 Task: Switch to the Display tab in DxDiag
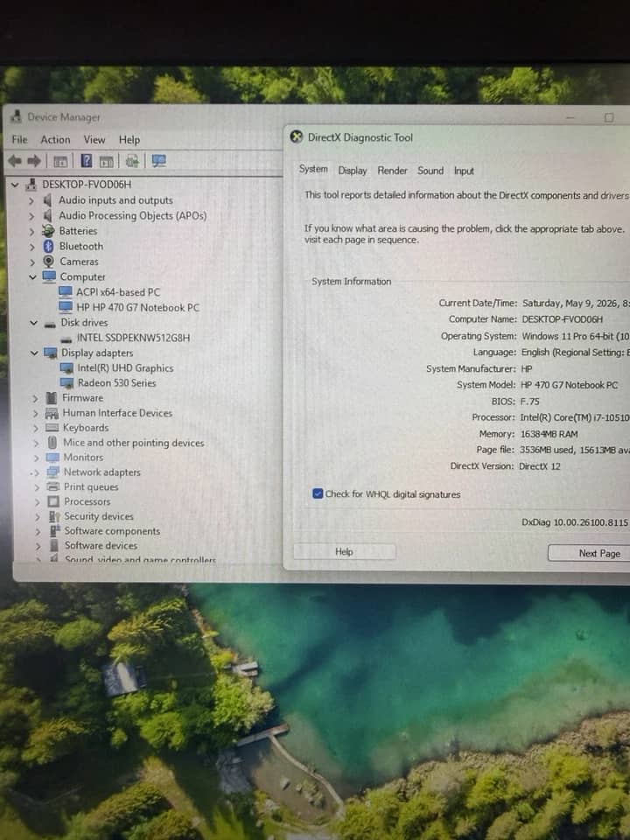[353, 171]
